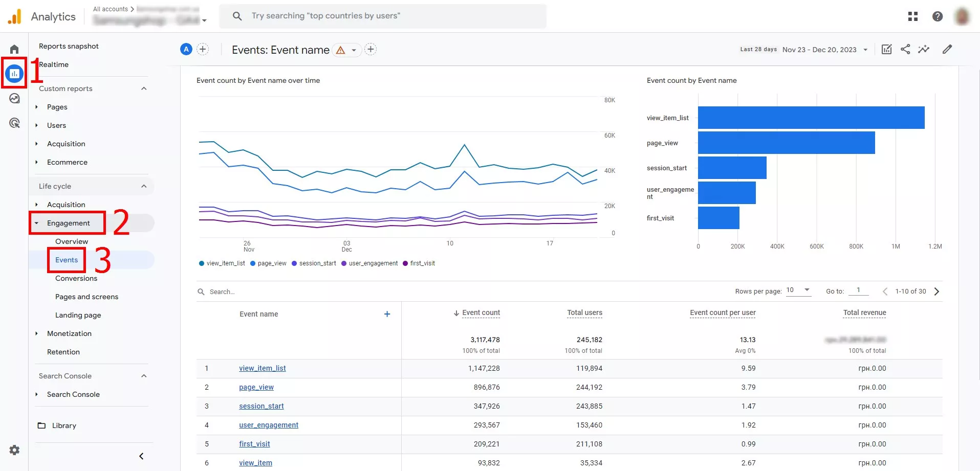Open the Google apps grid icon
Image resolution: width=980 pixels, height=471 pixels.
913,16
